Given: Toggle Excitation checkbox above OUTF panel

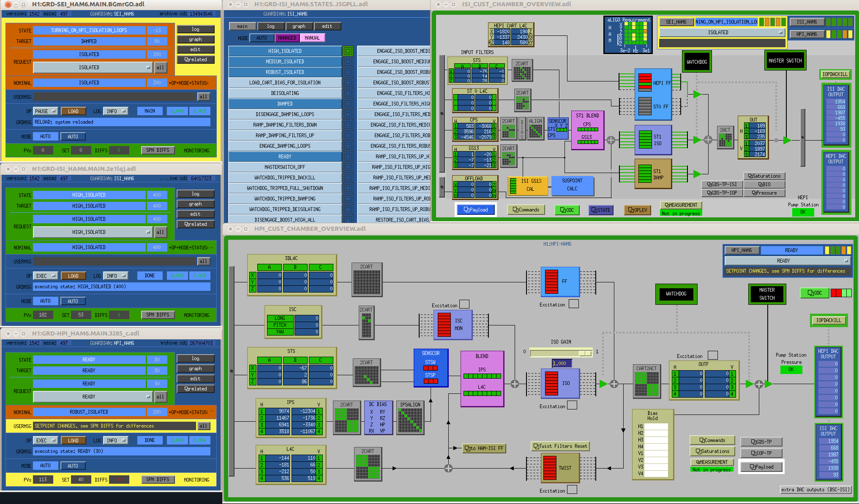Looking at the screenshot, I should tap(712, 355).
